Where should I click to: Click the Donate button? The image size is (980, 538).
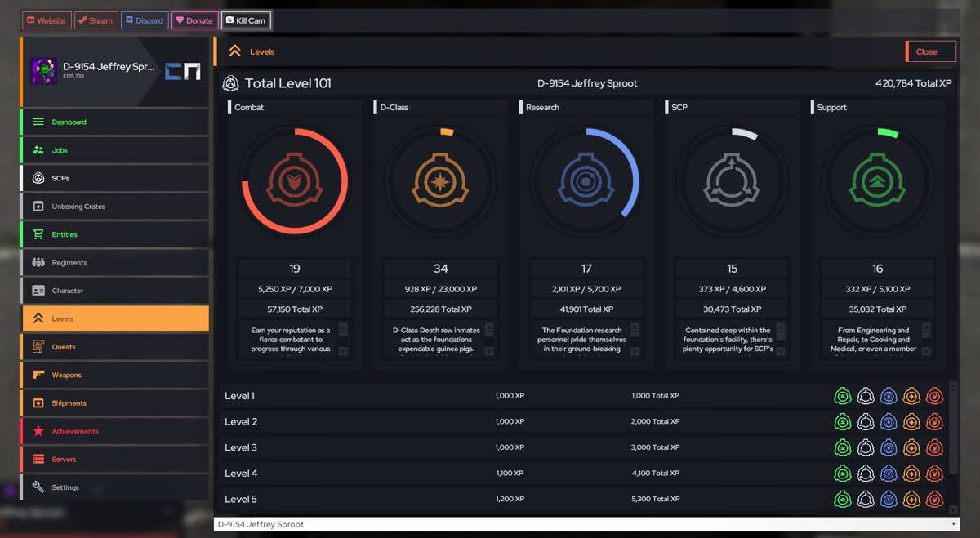pos(194,20)
